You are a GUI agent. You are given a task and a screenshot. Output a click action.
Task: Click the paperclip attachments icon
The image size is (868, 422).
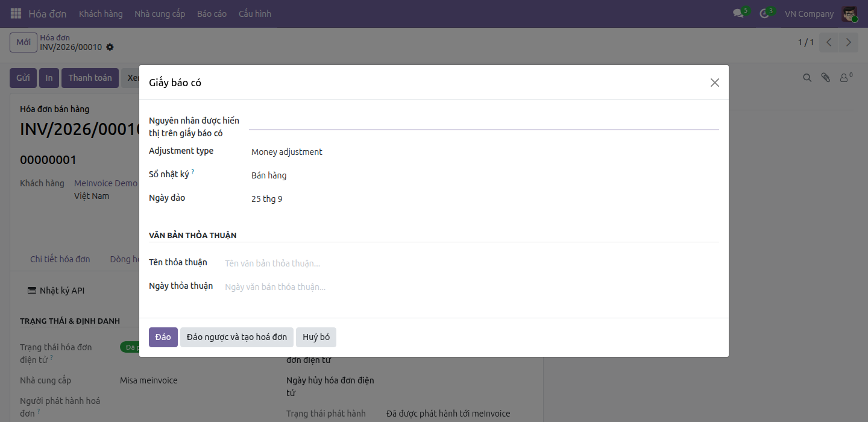pyautogui.click(x=826, y=78)
